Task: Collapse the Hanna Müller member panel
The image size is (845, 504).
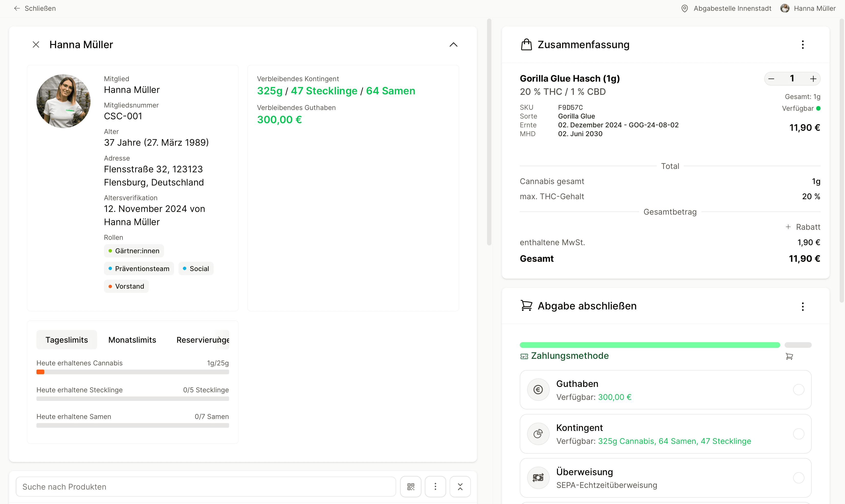Action: tap(453, 44)
